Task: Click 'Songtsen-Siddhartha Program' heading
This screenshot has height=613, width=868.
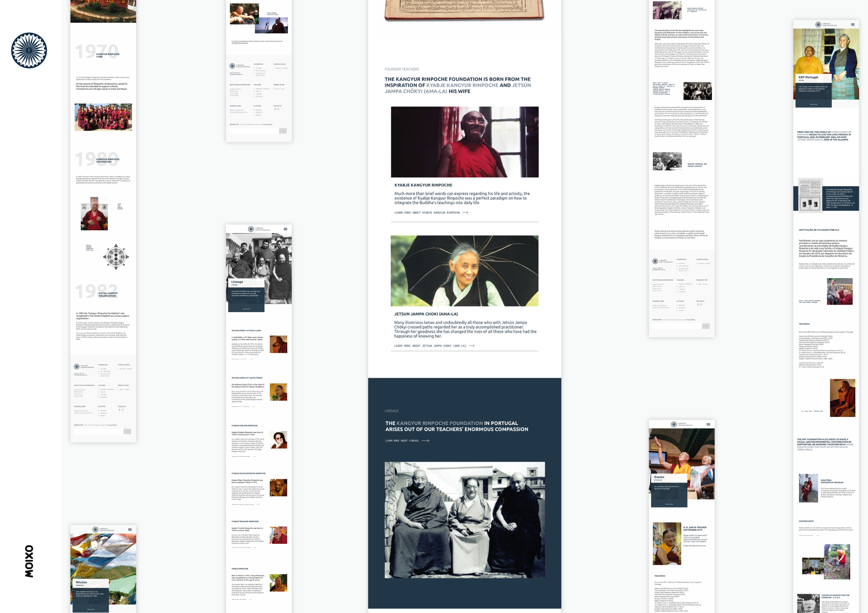Action: click(832, 482)
